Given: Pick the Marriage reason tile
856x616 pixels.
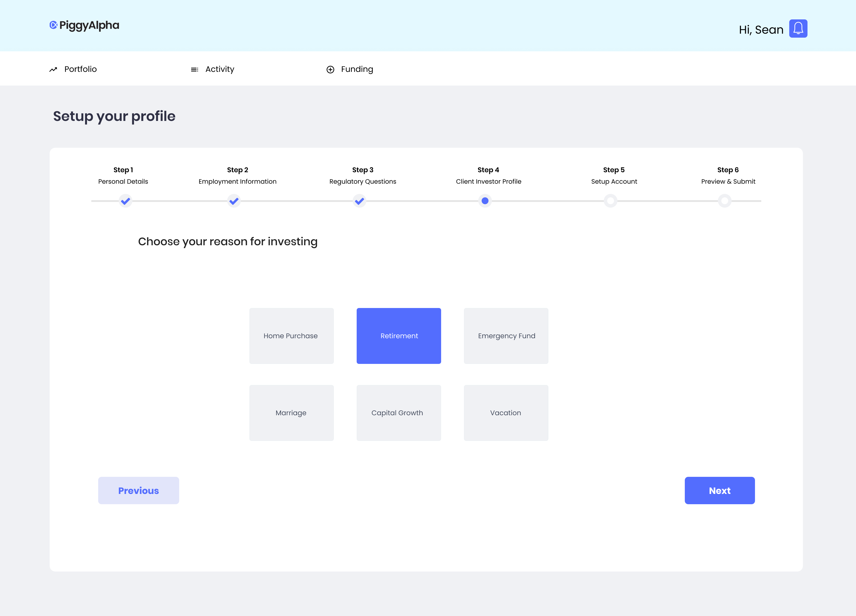Looking at the screenshot, I should [x=291, y=413].
